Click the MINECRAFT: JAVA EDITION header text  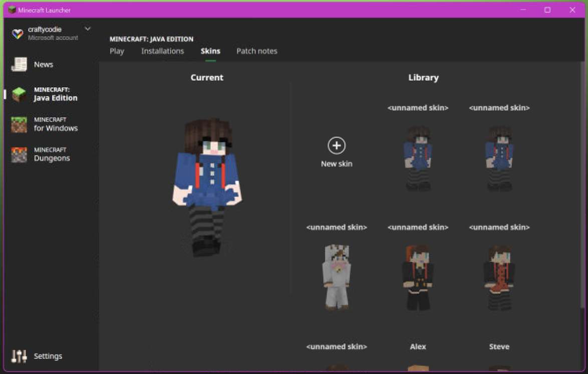coord(151,39)
